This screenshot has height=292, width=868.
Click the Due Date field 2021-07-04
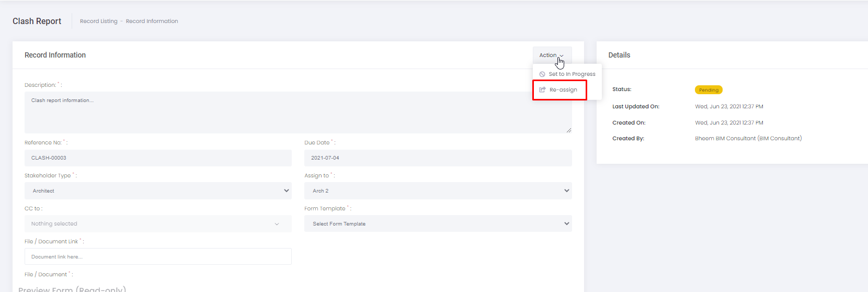[x=438, y=158]
